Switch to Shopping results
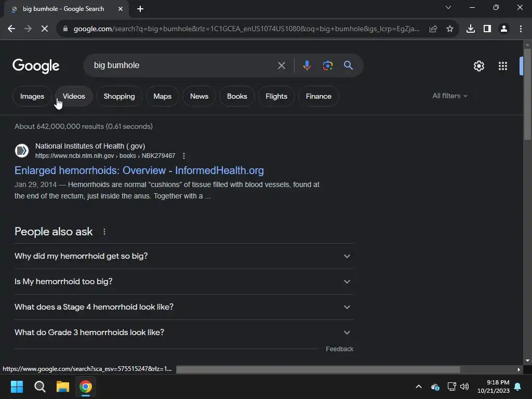The width and height of the screenshot is (532, 399). (x=119, y=96)
